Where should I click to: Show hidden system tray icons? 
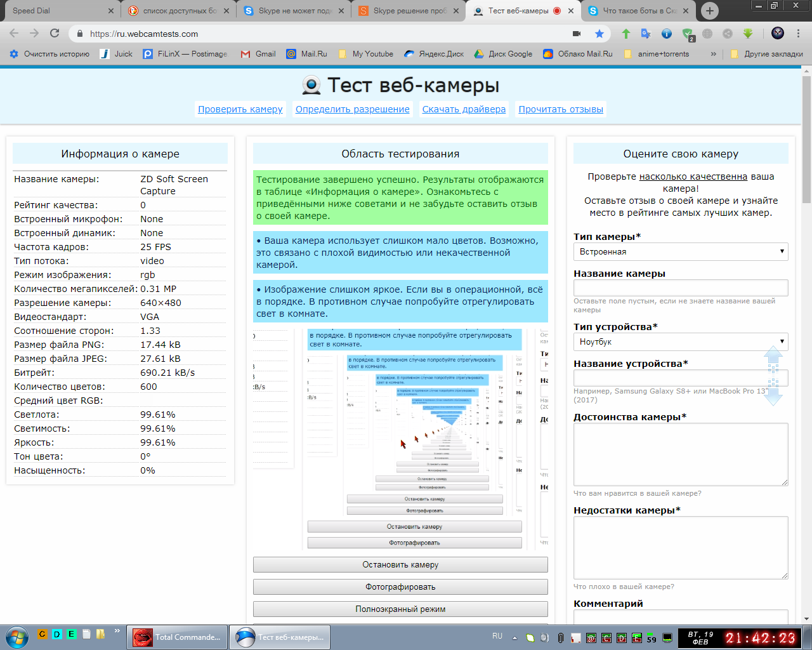click(x=514, y=637)
